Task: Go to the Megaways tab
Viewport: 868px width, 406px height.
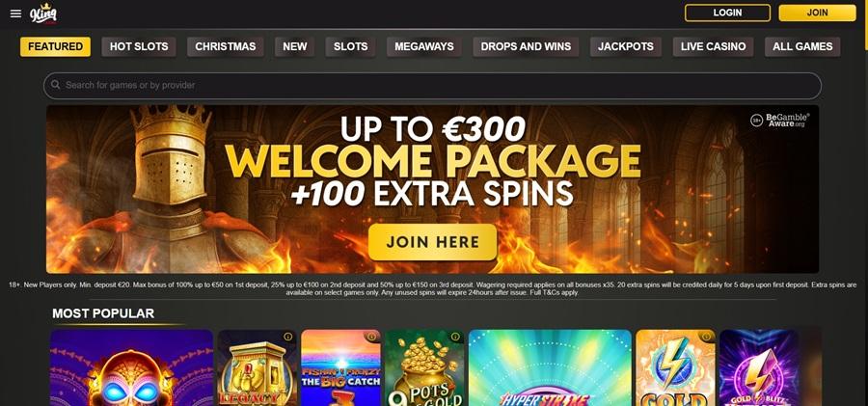Action: pos(424,46)
